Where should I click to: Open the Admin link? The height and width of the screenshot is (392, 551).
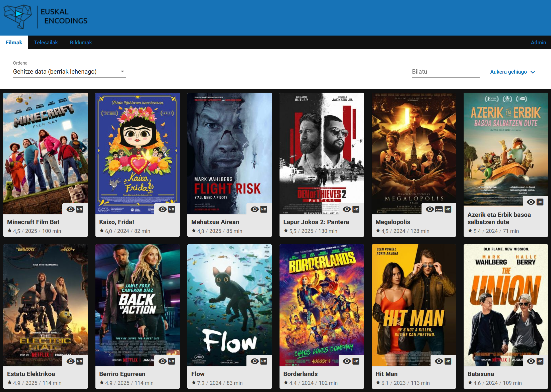[x=538, y=42]
